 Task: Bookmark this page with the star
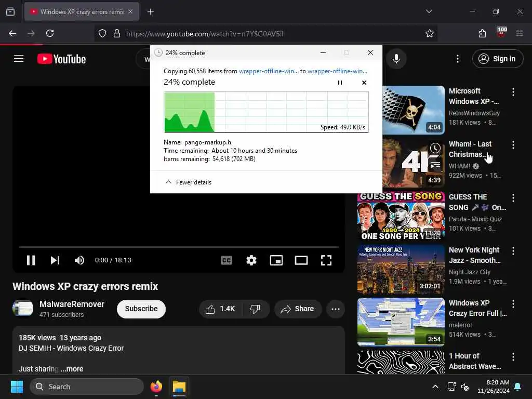(429, 33)
